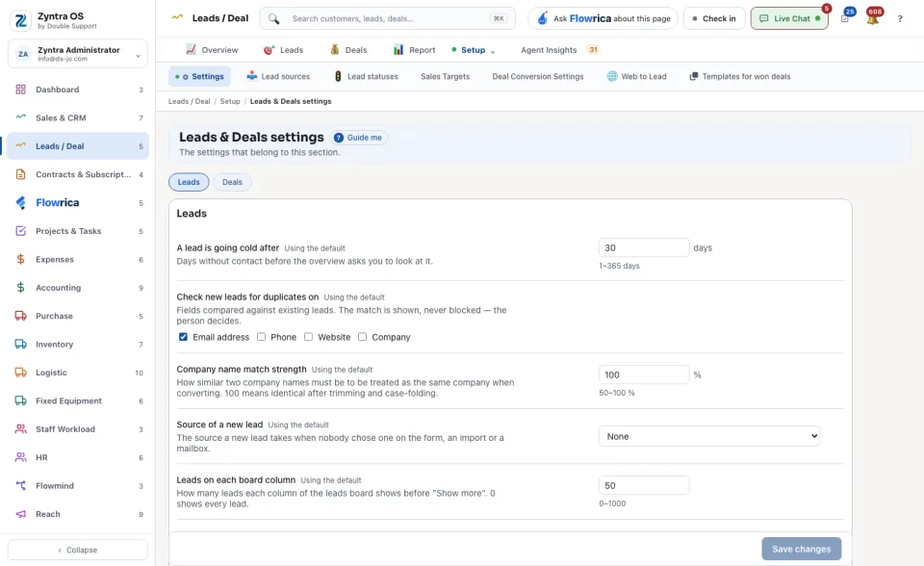This screenshot has height=566, width=924.
Task: Check the Company duplicate checkbox
Action: 363,337
